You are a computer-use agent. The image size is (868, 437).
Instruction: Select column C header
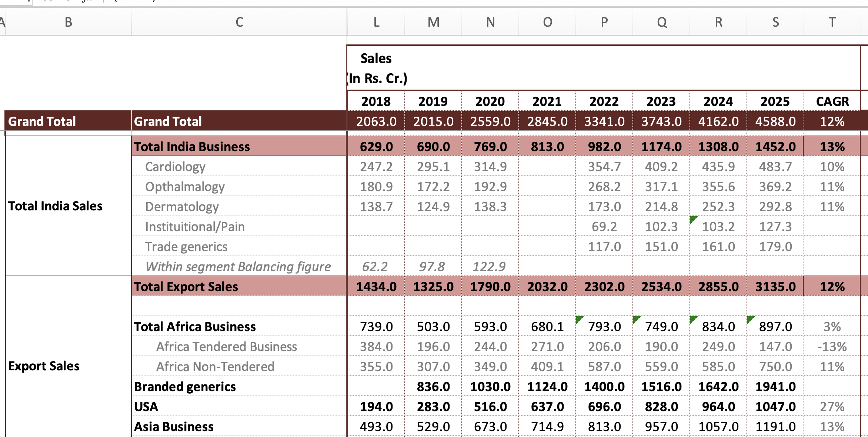[x=239, y=22]
